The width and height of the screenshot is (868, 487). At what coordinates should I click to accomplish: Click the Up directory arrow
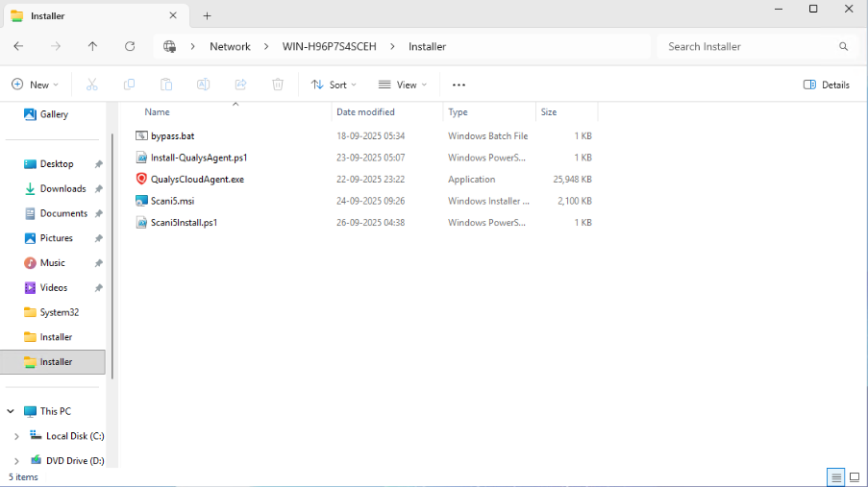coord(92,46)
